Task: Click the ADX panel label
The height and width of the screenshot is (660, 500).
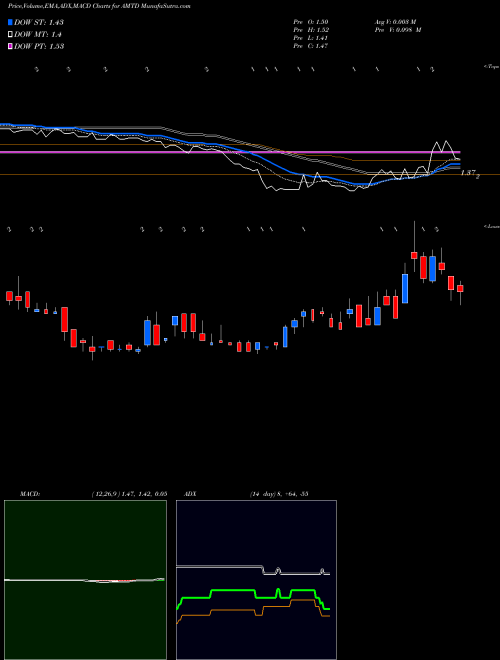Action: click(x=190, y=494)
